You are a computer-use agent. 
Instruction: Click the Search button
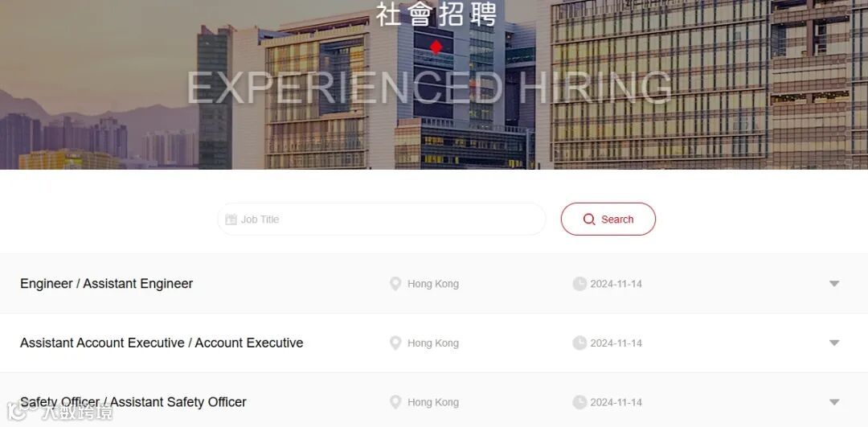(608, 220)
